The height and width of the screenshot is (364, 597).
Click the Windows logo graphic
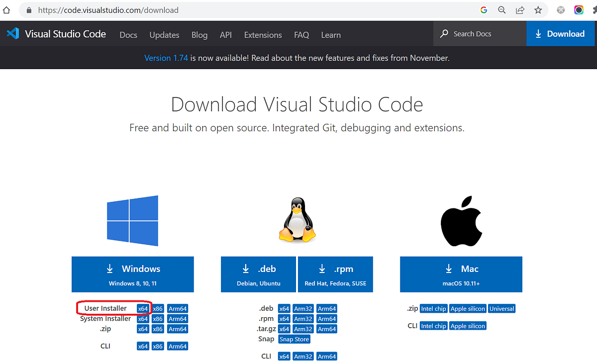coord(132,220)
